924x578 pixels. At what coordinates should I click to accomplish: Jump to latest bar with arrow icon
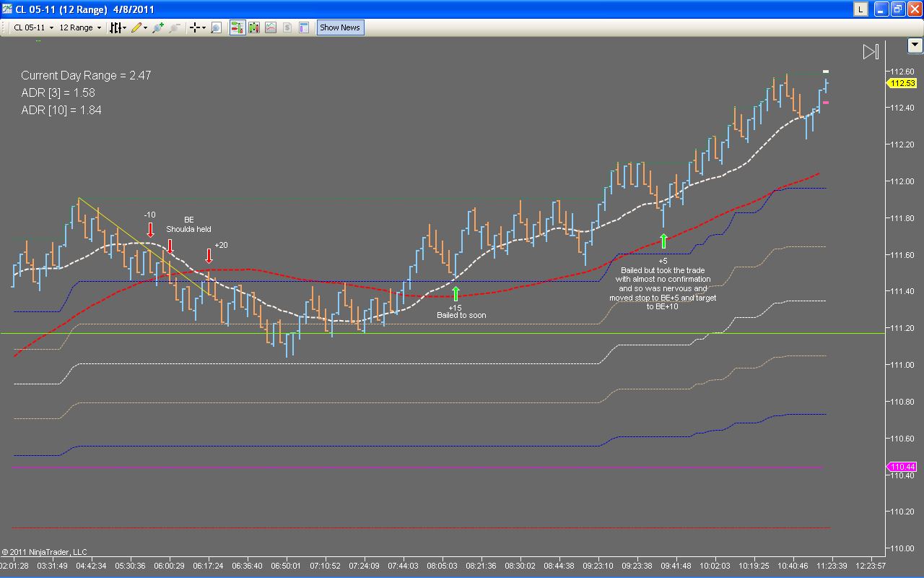(871, 52)
